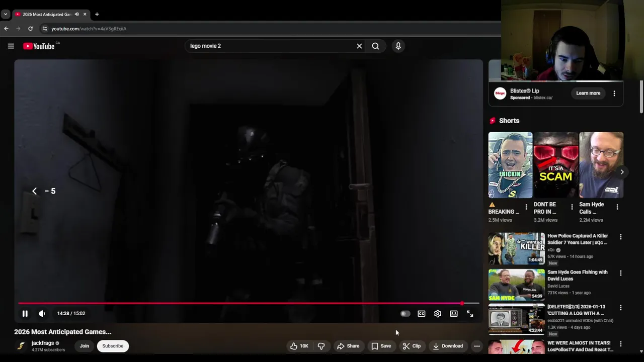Screen dimensions: 644x362
Task: Open Sam Hyde Goes Fishing video title
Action: pyautogui.click(x=578, y=276)
